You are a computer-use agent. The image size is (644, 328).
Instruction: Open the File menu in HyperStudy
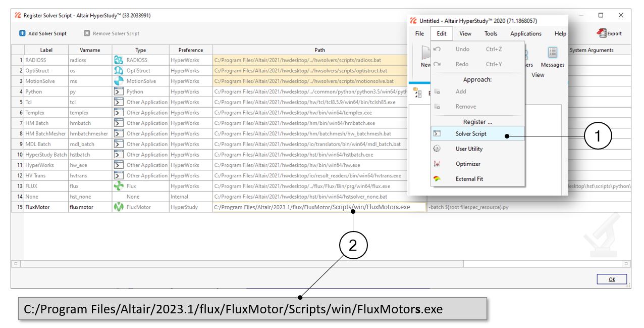pyautogui.click(x=419, y=34)
